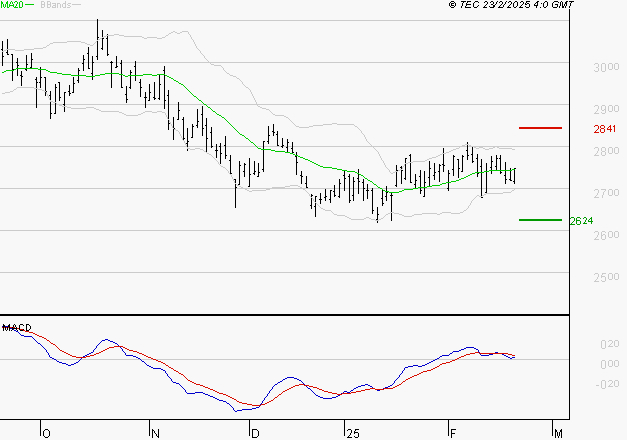Click the 3000 price axis label
The image size is (627, 440).
[606, 67]
